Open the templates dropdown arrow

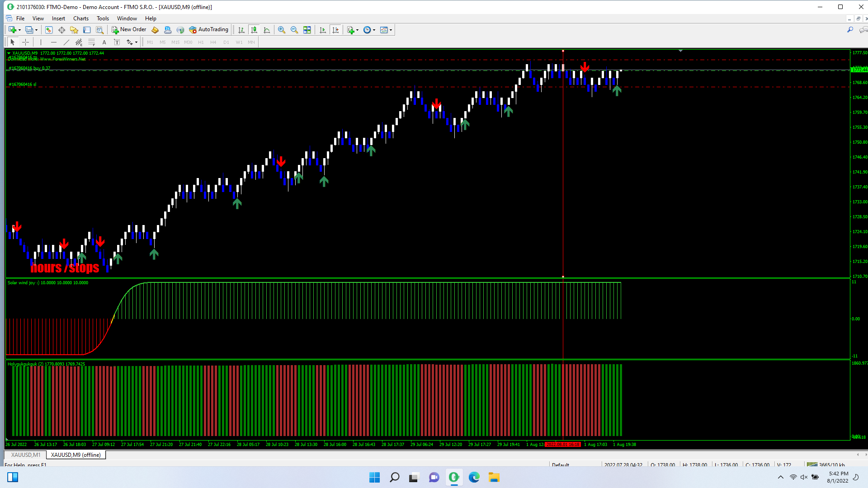(x=391, y=30)
